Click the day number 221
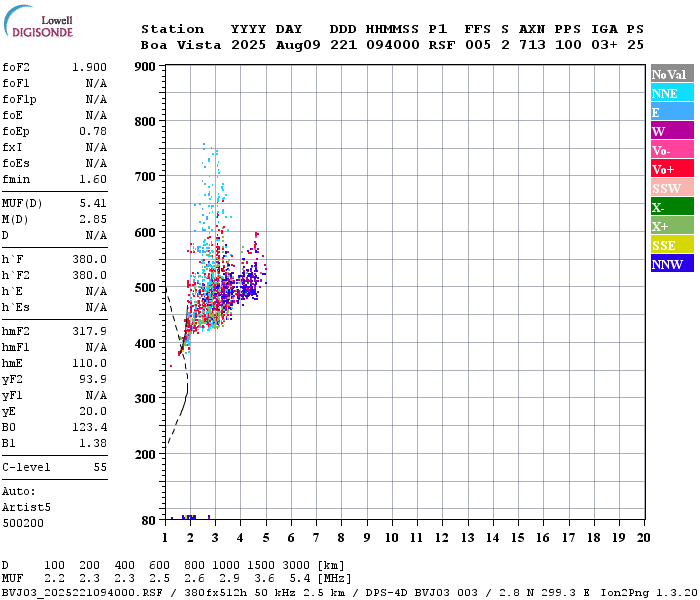 point(343,46)
